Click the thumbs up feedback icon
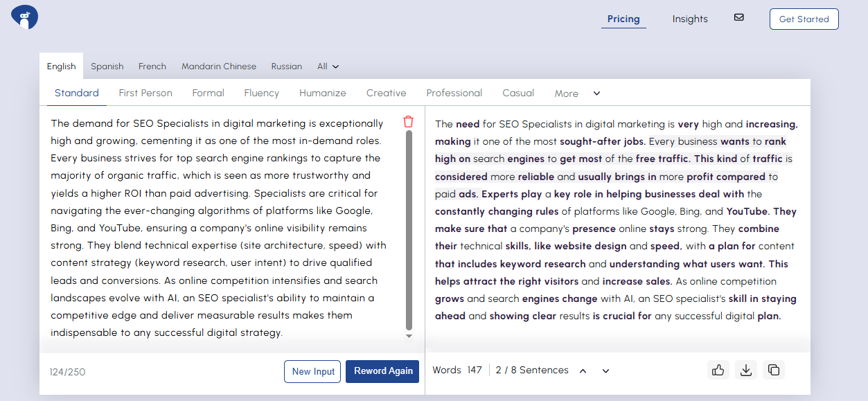This screenshot has height=401, width=868. [718, 371]
